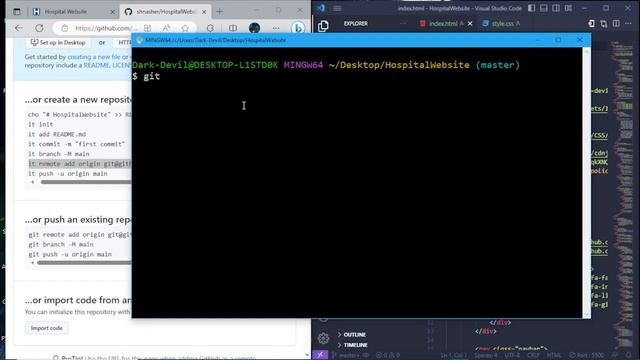The width and height of the screenshot is (640, 360).
Task: Split the VS Code editor right
Action: coord(616,24)
